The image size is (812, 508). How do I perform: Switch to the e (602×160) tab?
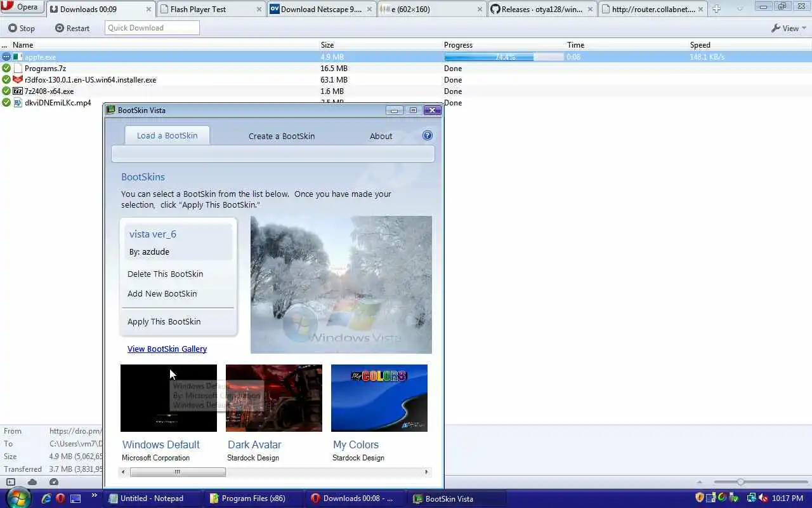(432, 9)
